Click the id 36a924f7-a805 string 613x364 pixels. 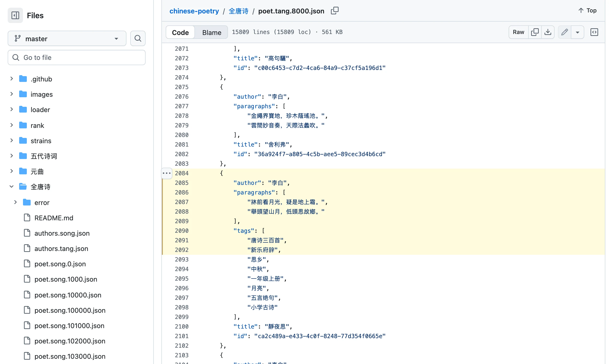tap(320, 154)
